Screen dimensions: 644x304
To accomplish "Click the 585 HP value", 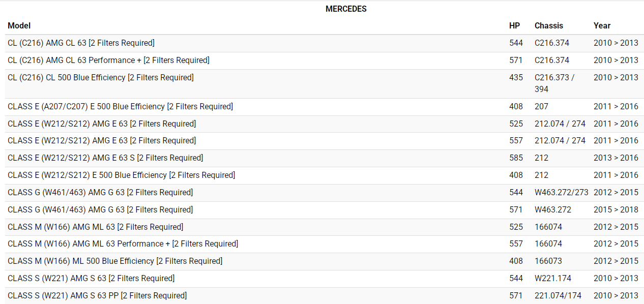I will [516, 158].
